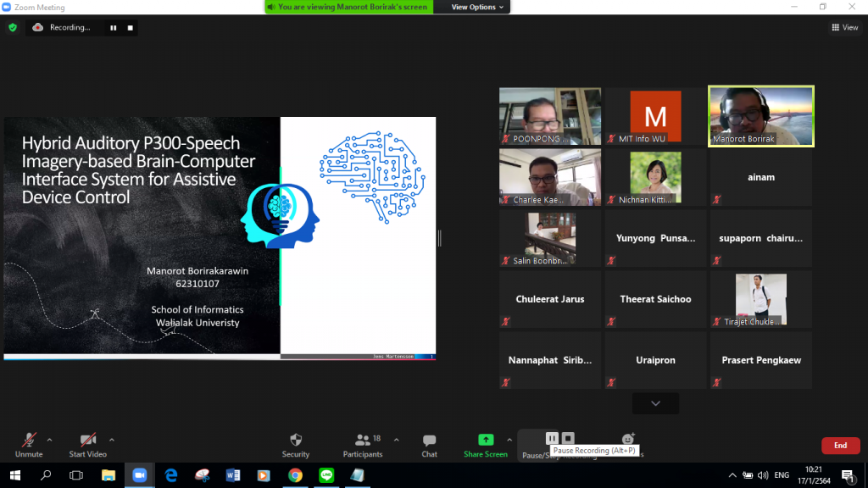The width and height of the screenshot is (868, 488).
Task: Turn on camera with Start Video
Action: 87,444
